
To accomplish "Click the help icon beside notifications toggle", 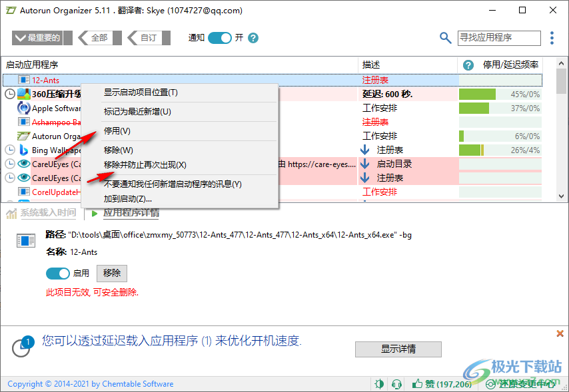I will (253, 38).
